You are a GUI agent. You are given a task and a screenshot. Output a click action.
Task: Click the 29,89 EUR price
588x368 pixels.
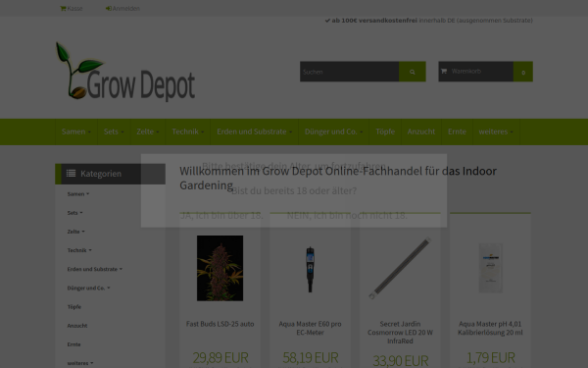click(220, 357)
